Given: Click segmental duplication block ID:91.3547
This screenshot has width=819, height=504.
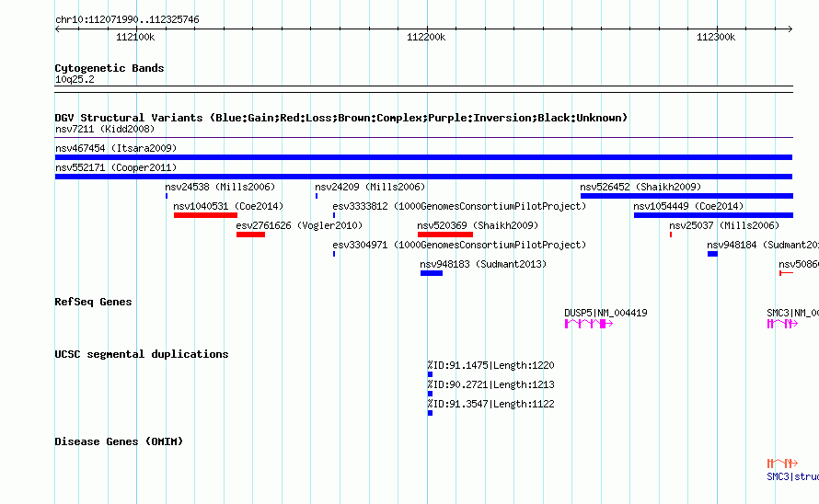Looking at the screenshot, I should (x=430, y=413).
